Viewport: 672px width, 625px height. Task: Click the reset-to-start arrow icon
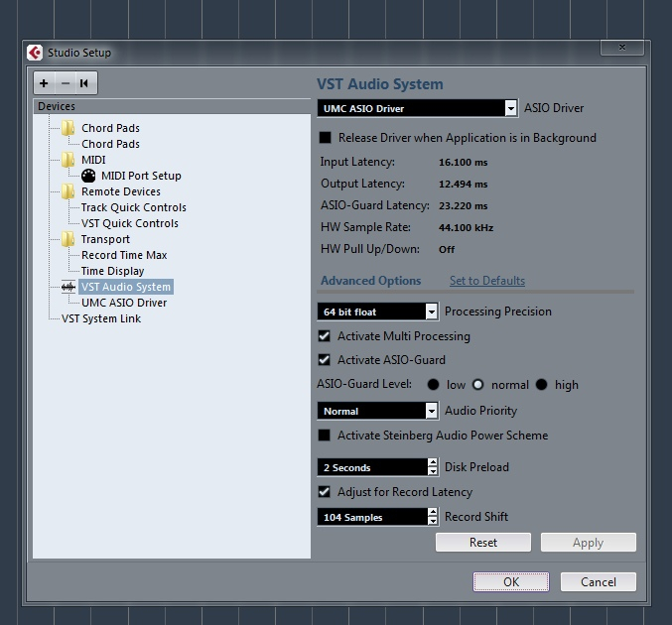[84, 83]
